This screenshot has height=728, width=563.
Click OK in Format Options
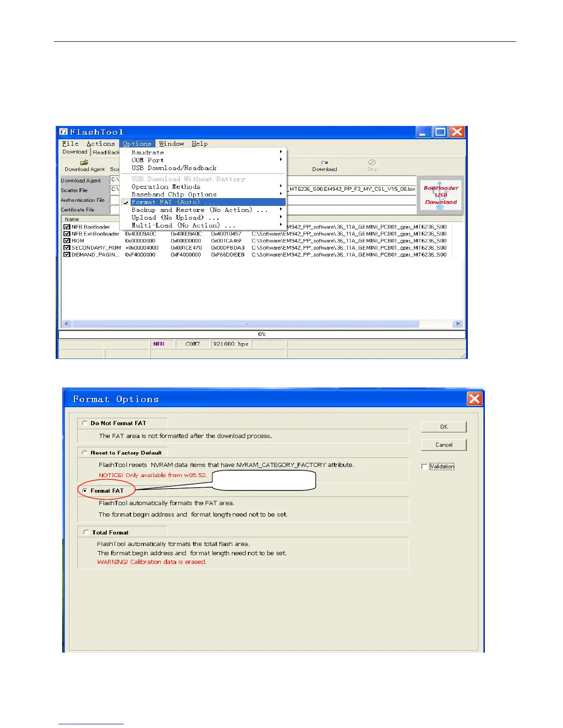[444, 427]
